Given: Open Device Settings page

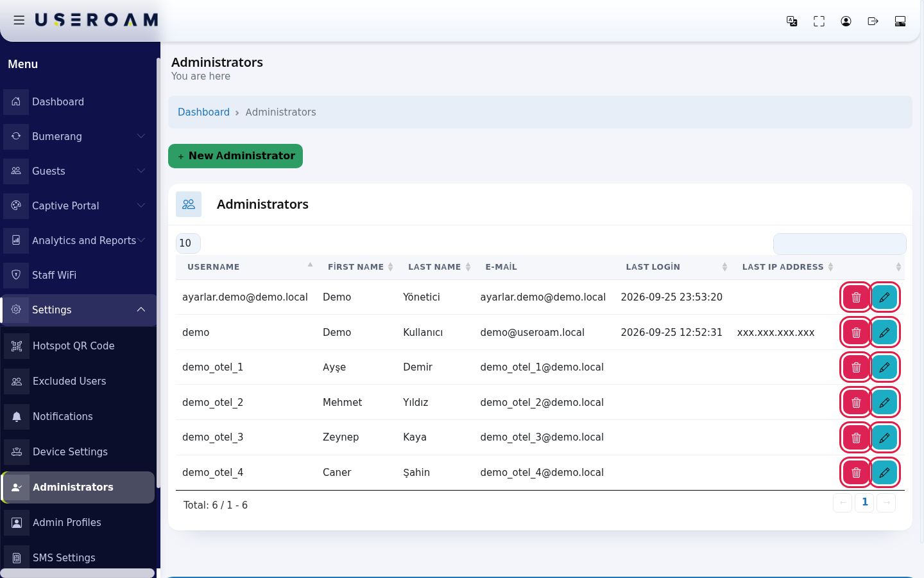Looking at the screenshot, I should tap(78, 451).
